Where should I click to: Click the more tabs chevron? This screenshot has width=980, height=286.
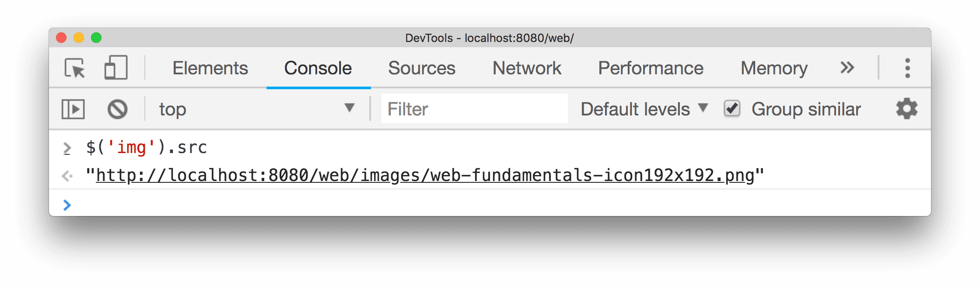coord(847,68)
